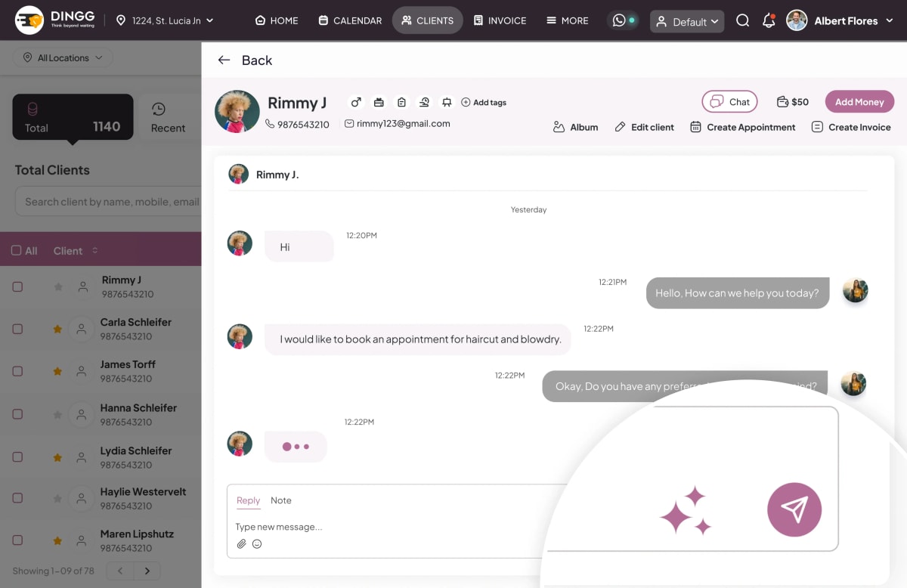Unstar the client James Torff
The image size is (907, 588).
(58, 372)
